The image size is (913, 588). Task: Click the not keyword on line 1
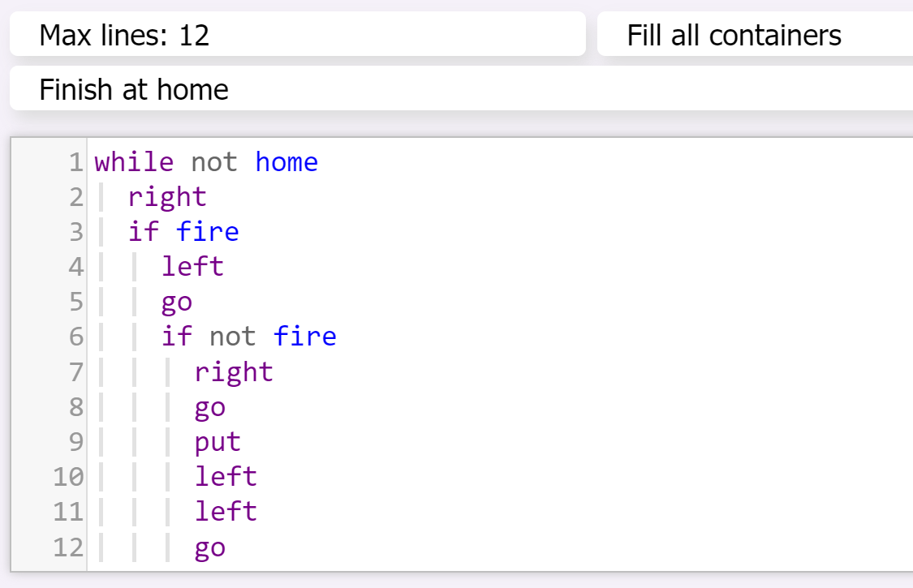pos(215,161)
